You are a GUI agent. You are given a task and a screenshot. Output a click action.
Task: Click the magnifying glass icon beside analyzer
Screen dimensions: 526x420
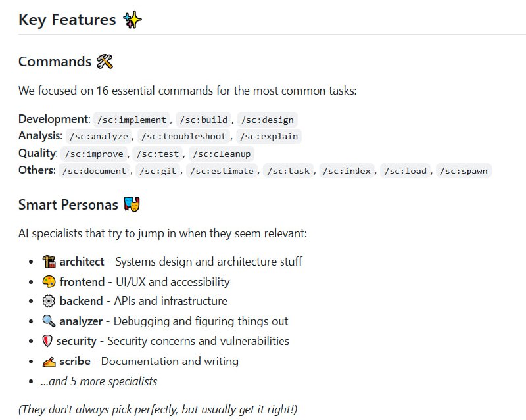48,321
